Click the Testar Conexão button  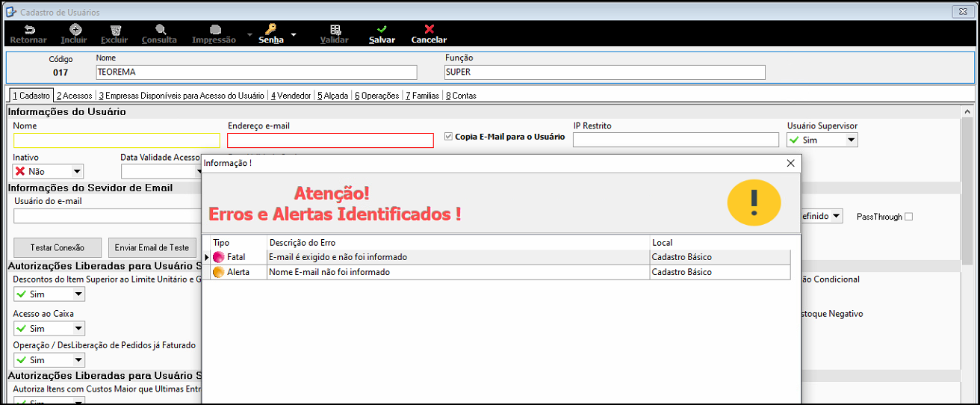[57, 247]
